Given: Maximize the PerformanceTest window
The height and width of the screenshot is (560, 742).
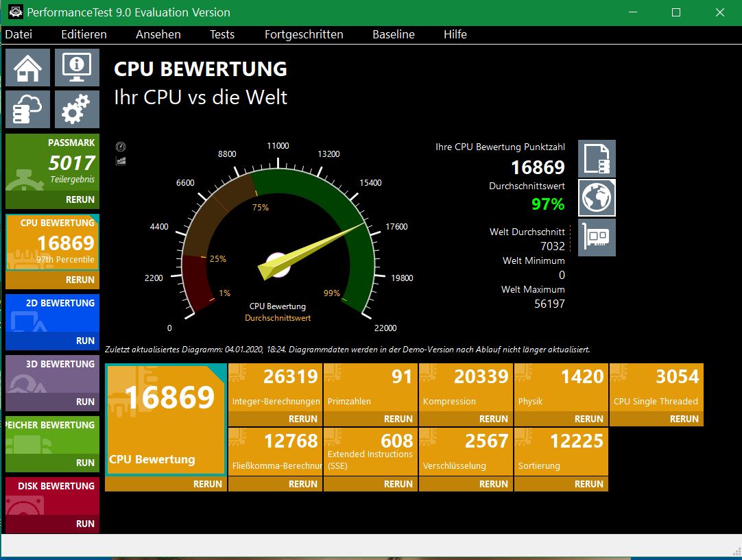Looking at the screenshot, I should [x=676, y=12].
